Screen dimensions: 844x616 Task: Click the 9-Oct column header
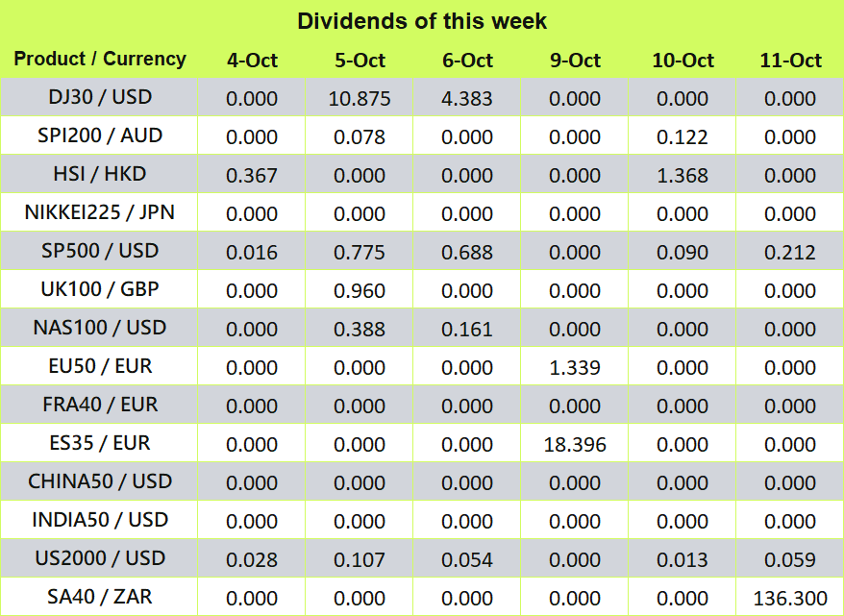tap(575, 61)
